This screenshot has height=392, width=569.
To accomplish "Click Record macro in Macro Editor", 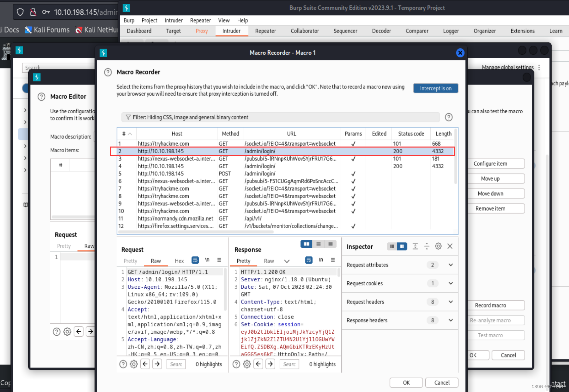I will [496, 305].
